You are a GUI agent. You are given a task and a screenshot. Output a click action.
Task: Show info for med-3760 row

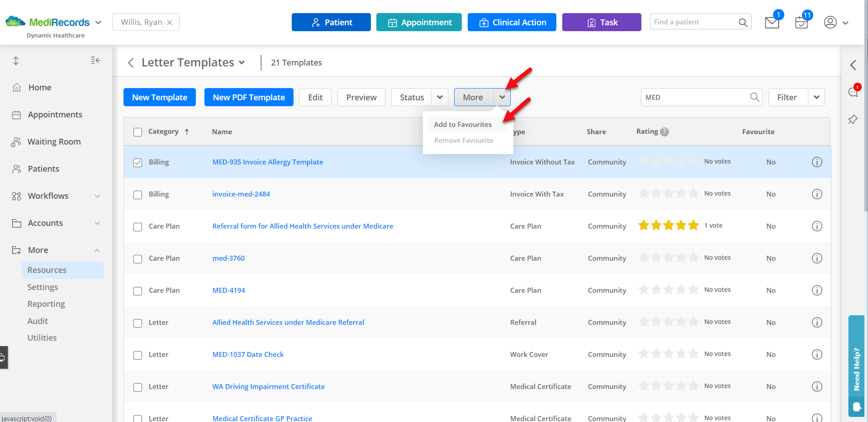point(817,258)
